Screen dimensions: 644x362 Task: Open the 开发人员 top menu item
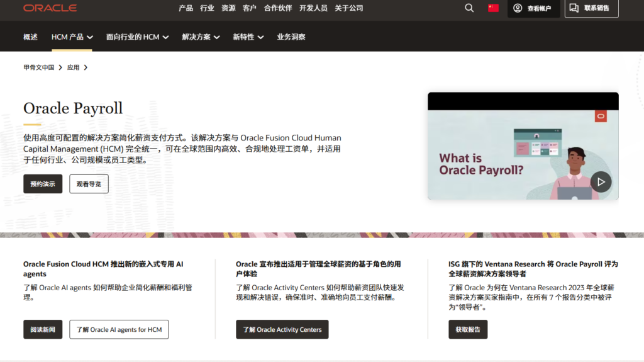pos(313,8)
